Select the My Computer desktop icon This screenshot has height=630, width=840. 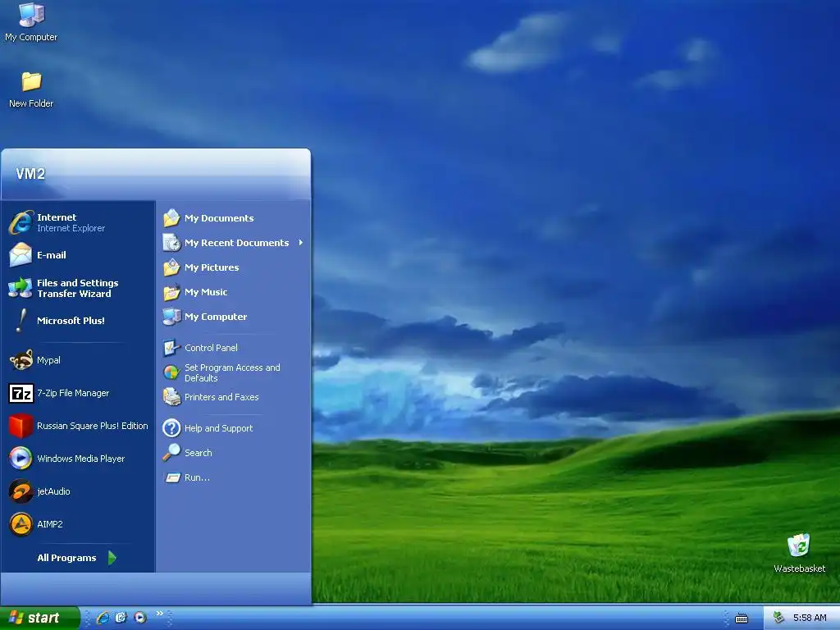point(31,23)
